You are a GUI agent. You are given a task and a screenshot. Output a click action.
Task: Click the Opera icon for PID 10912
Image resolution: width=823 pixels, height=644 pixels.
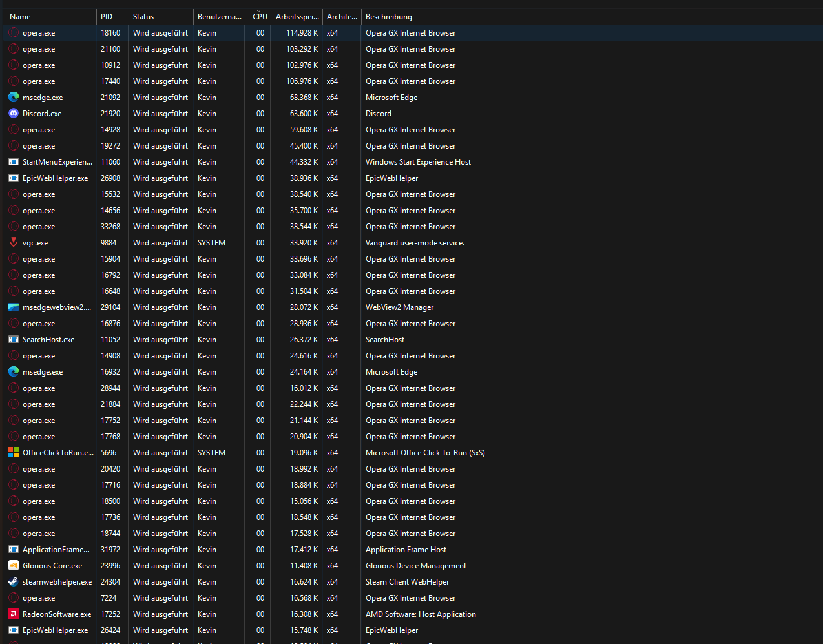point(14,65)
